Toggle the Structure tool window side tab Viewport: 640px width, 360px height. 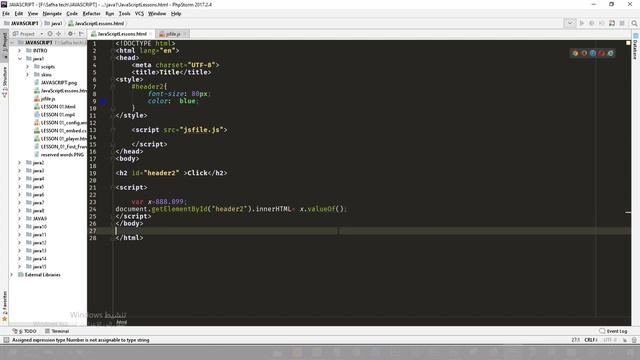(x=4, y=82)
